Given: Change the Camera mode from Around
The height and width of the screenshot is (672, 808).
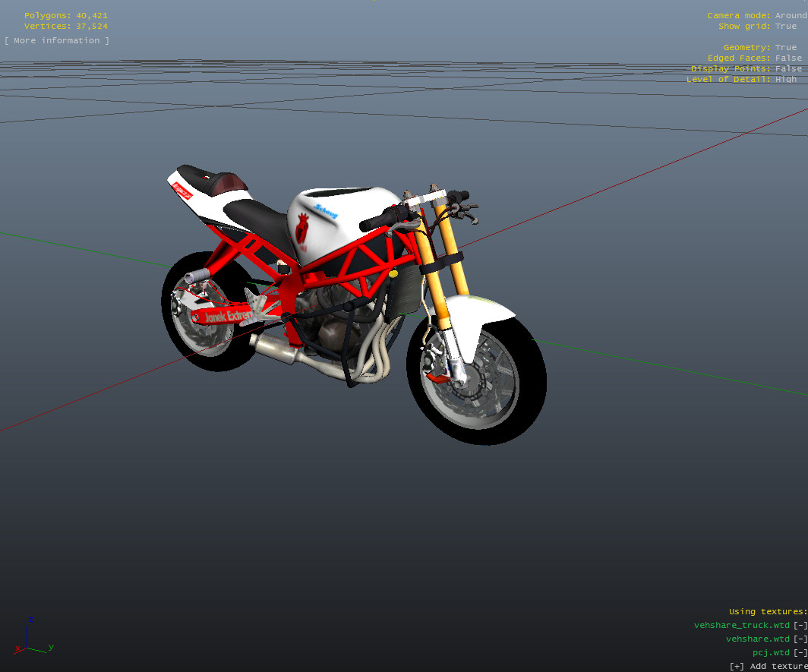Looking at the screenshot, I should pyautogui.click(x=790, y=15).
